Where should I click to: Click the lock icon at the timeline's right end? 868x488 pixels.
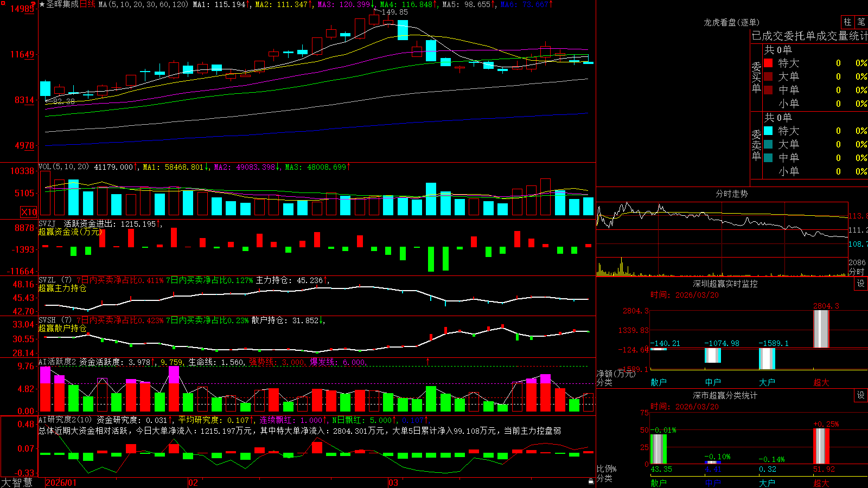pos(591,481)
